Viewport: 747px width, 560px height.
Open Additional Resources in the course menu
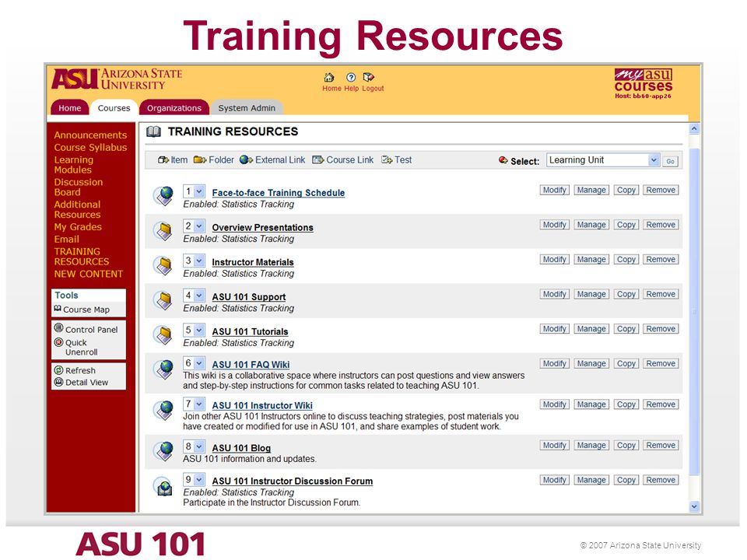pos(77,209)
